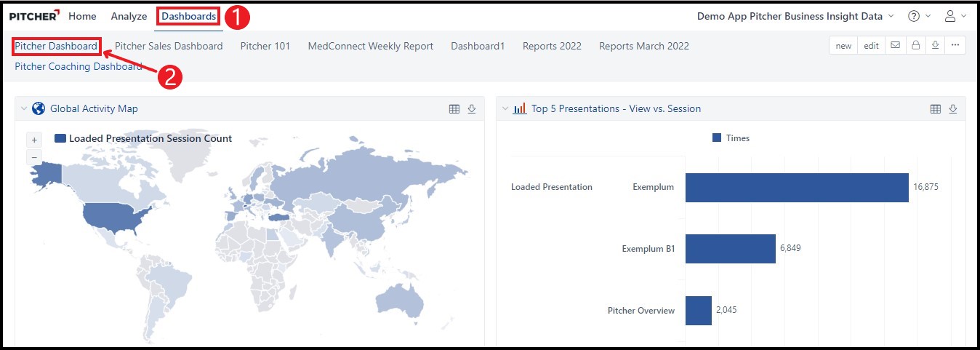Show table view for Global Activity Map
980x350 pixels.
point(454,109)
